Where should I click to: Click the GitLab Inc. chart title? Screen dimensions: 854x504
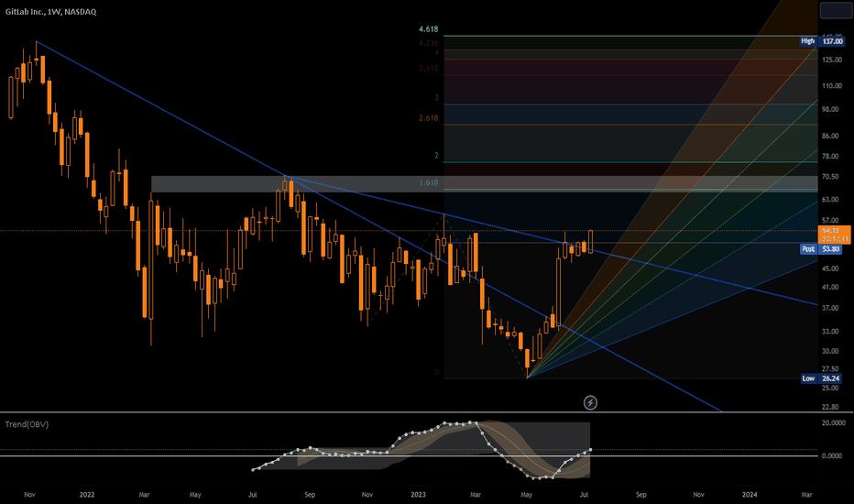tap(50, 11)
